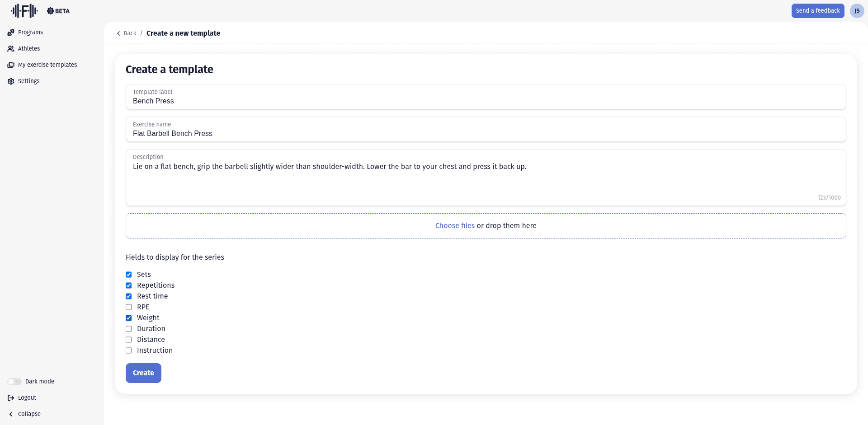Collapse the sidebar with the chevron
868x425 pixels.
11,414
